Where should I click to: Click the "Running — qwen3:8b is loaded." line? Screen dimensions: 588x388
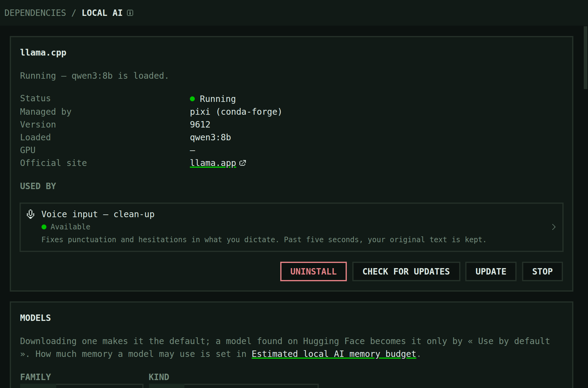94,76
